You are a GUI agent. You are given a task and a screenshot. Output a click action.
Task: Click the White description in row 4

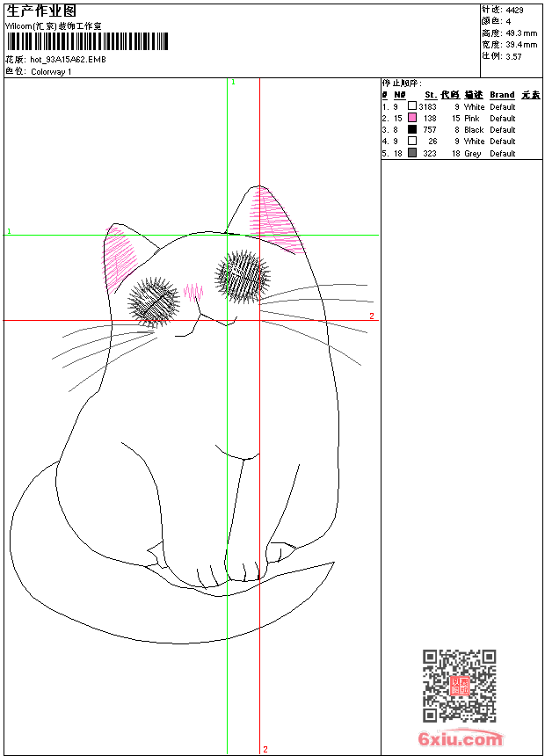coord(474,142)
